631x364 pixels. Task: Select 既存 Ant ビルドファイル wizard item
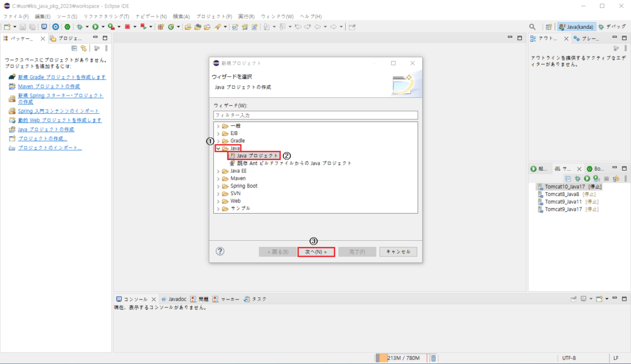[x=291, y=163]
